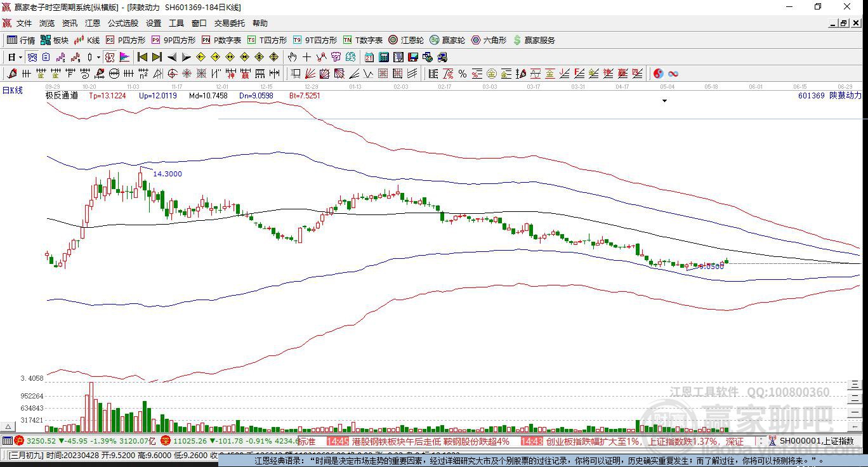The height and width of the screenshot is (467, 868).
Task: Open the 帮助 menu
Action: (260, 23)
